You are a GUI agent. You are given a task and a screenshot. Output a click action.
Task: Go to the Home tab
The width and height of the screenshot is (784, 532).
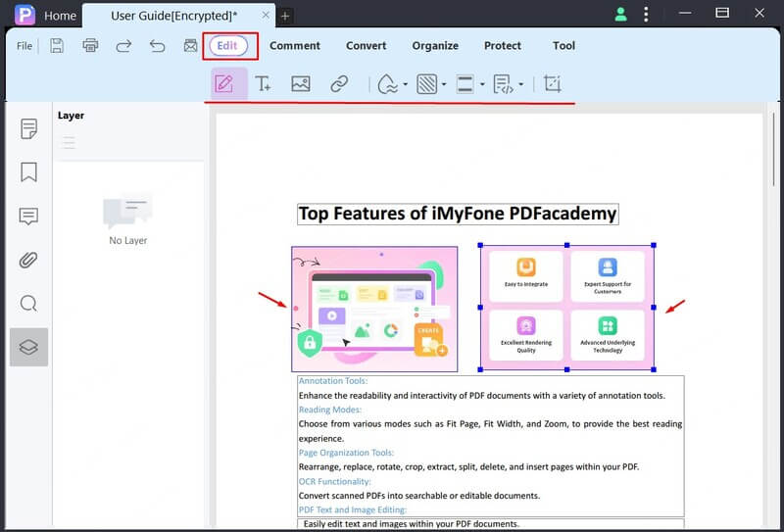click(x=60, y=16)
